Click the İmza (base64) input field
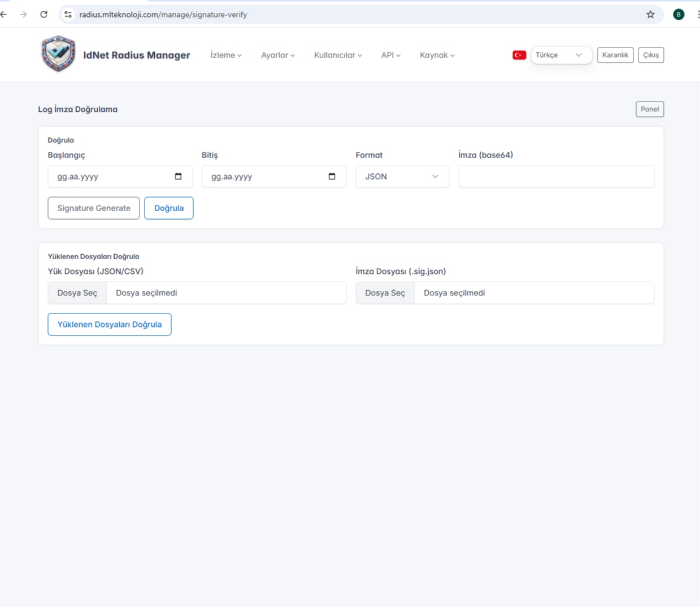Viewport: 700px width, 607px height. [x=556, y=177]
